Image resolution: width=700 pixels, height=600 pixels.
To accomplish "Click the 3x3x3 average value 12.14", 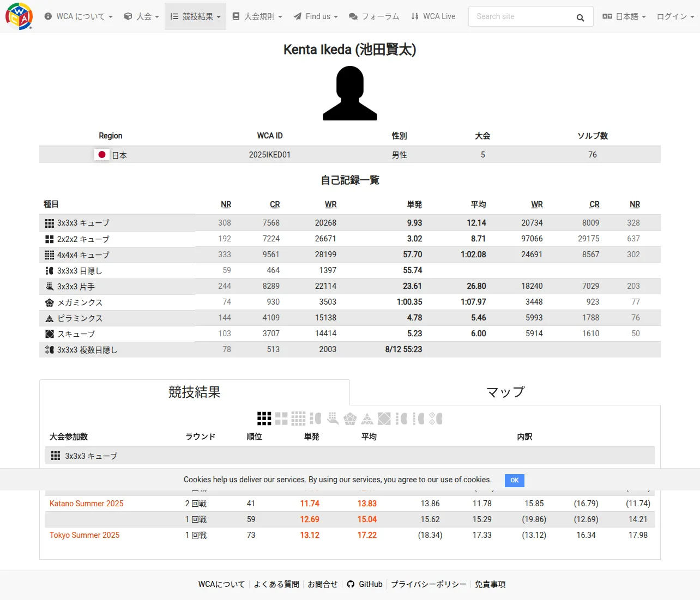I will [476, 223].
